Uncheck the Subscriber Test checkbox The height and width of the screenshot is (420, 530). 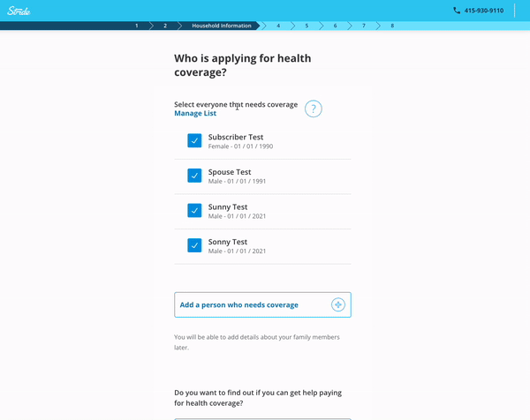pyautogui.click(x=194, y=141)
